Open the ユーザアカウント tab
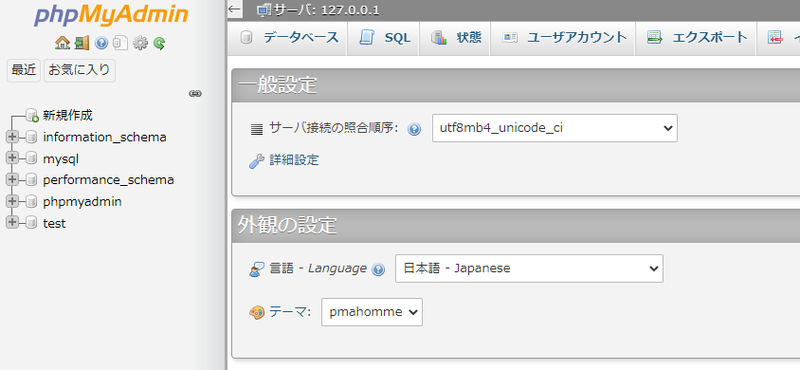The image size is (800, 370). (x=563, y=38)
